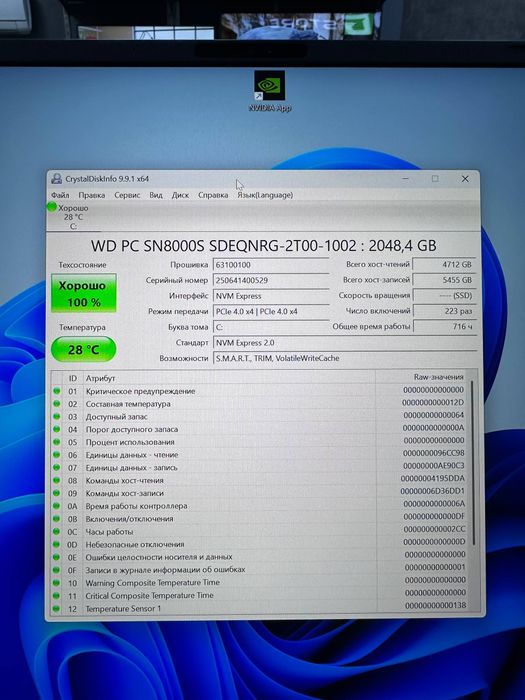Click the firmware field showing 63100100

271,265
